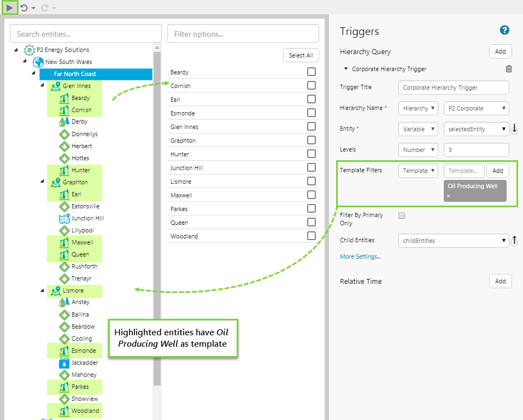The width and height of the screenshot is (523, 420).
Task: Check the Glen Innes checkbox
Action: (311, 126)
